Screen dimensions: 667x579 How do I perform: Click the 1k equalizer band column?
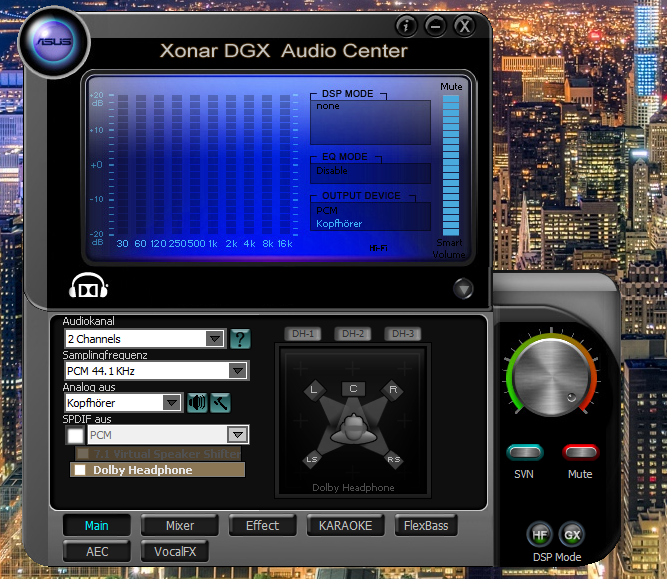pos(213,165)
